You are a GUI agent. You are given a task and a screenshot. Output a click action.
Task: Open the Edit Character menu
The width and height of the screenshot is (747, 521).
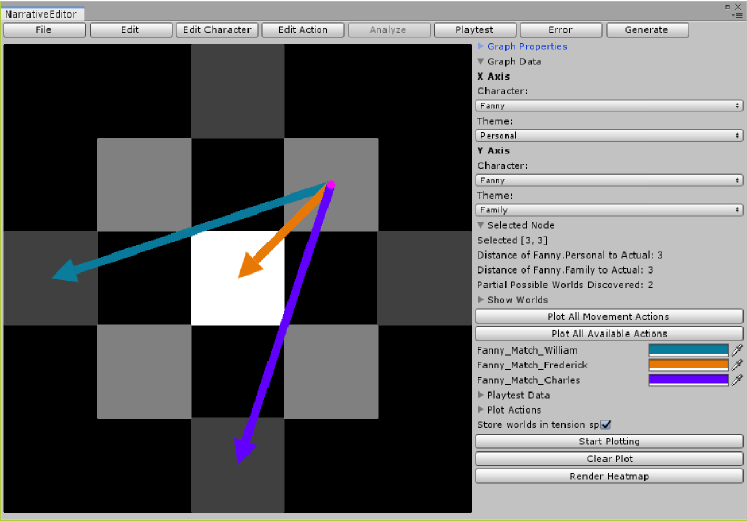coord(217,30)
